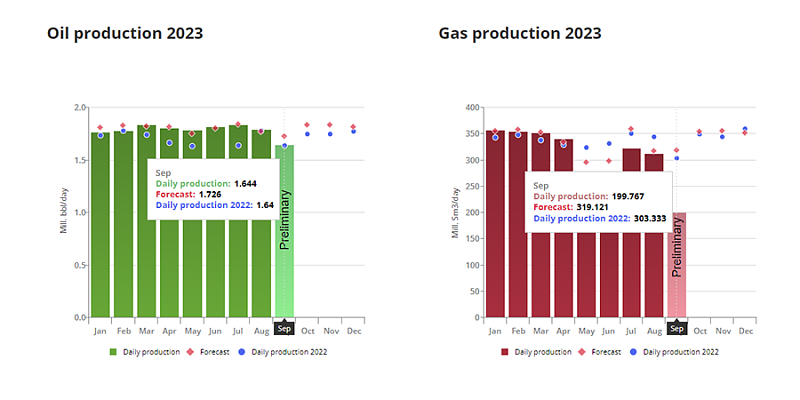Toggle 'Daily production 2022' legend label in oil chart
The height and width of the screenshot is (400, 800).
289,352
